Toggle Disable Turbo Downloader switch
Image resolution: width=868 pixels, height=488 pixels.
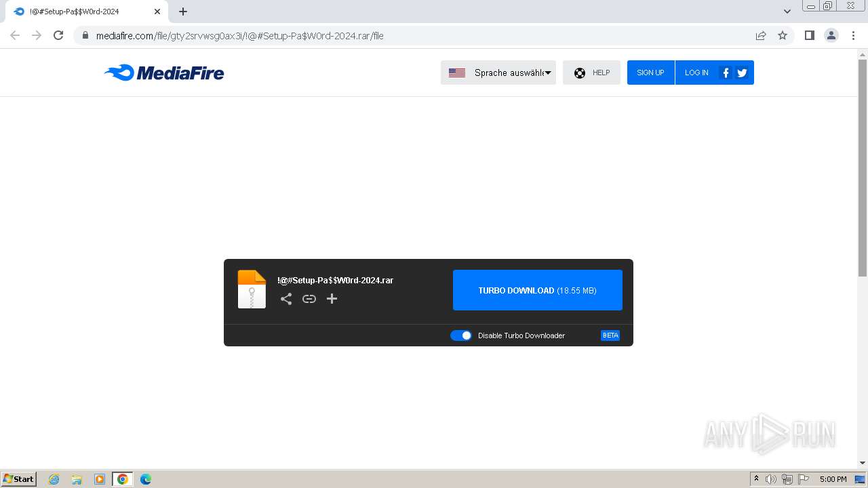461,335
